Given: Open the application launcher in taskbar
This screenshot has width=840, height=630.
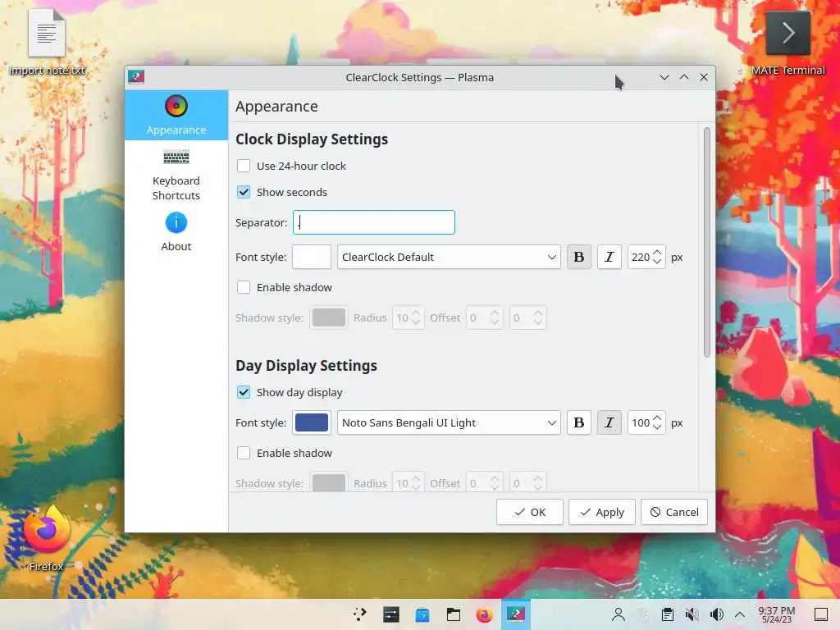Looking at the screenshot, I should click(360, 614).
